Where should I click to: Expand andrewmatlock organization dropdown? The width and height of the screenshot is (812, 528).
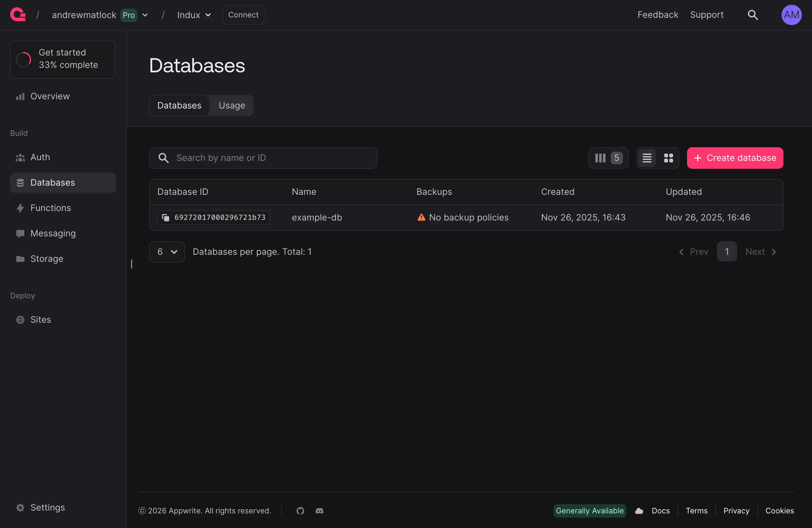coord(145,15)
